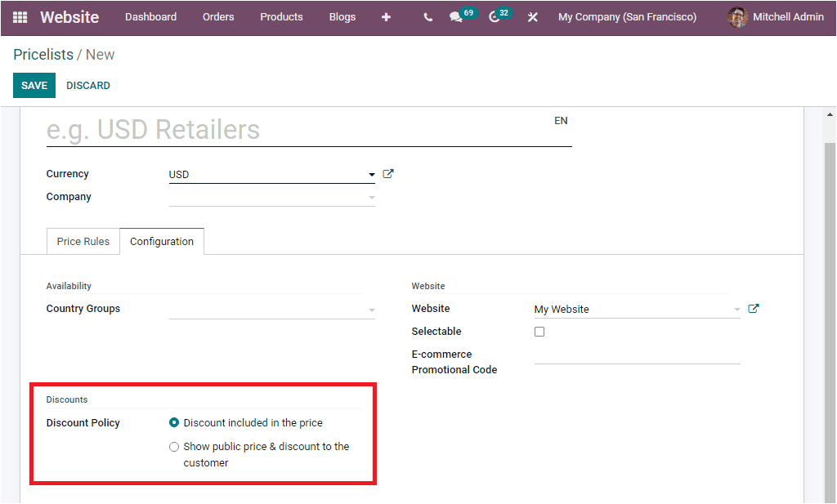Open the Currency external link icon
The width and height of the screenshot is (837, 504).
click(x=387, y=173)
